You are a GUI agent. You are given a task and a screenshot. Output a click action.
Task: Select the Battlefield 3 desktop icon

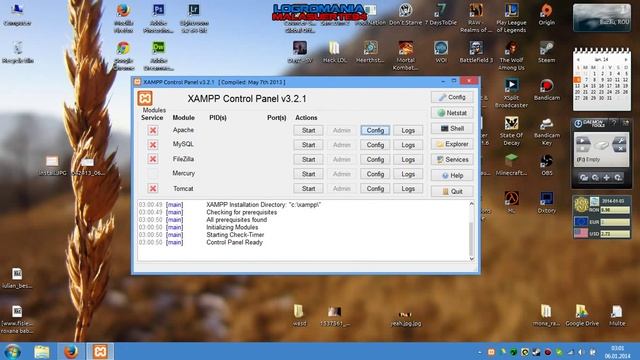[x=476, y=52]
